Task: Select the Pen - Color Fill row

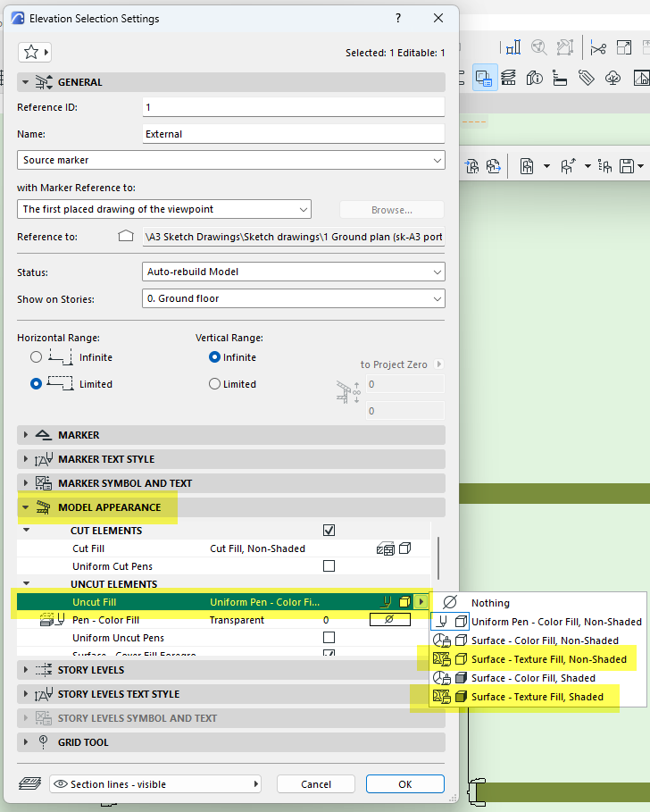Action: [x=223, y=620]
